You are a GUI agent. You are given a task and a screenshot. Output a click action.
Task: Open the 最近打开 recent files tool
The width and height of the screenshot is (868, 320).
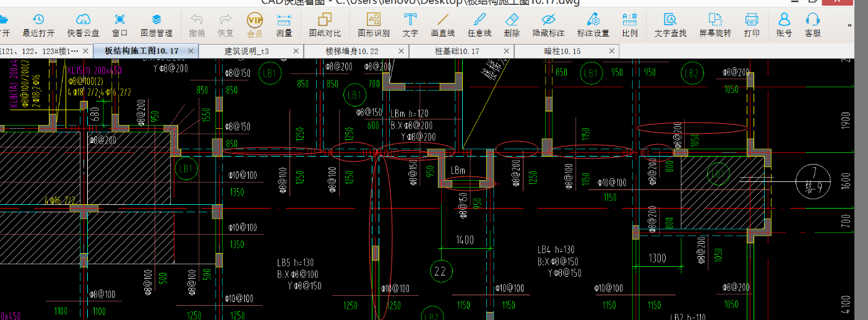[38, 25]
